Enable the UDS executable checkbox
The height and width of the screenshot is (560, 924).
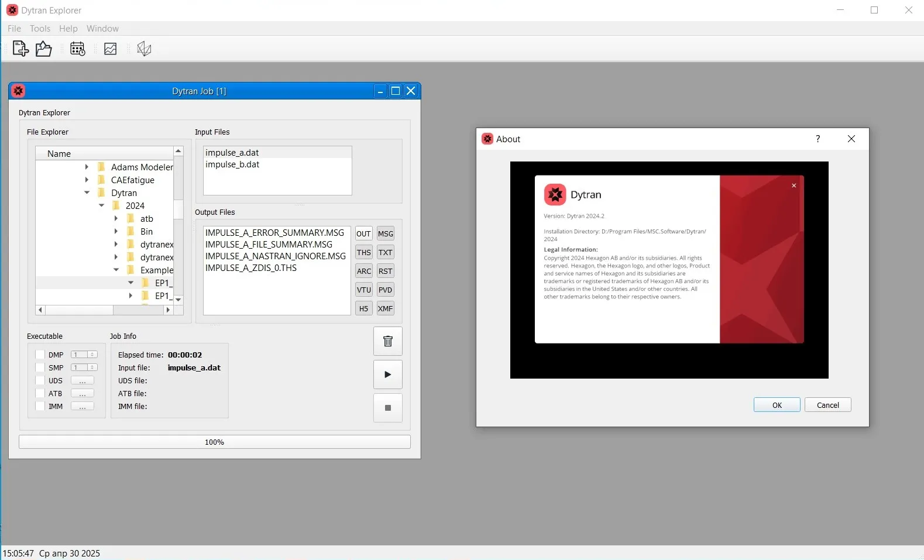(x=40, y=380)
